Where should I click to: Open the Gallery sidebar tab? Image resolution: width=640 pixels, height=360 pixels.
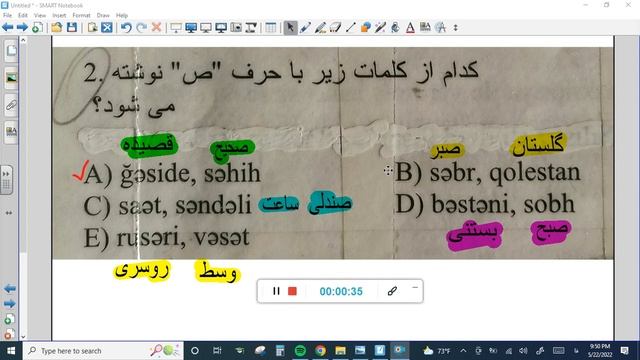coord(11,78)
